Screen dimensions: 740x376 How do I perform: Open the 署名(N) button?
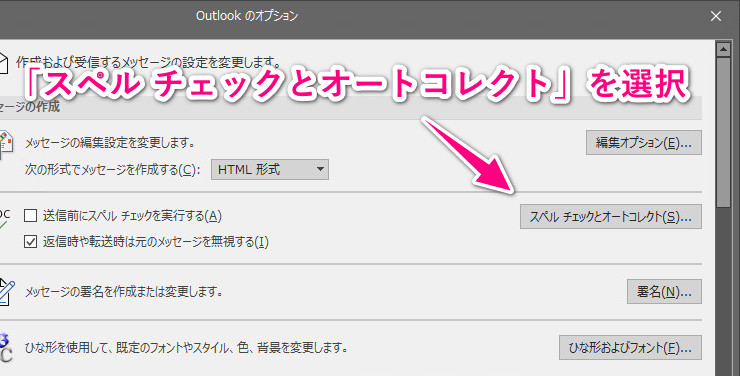point(664,292)
